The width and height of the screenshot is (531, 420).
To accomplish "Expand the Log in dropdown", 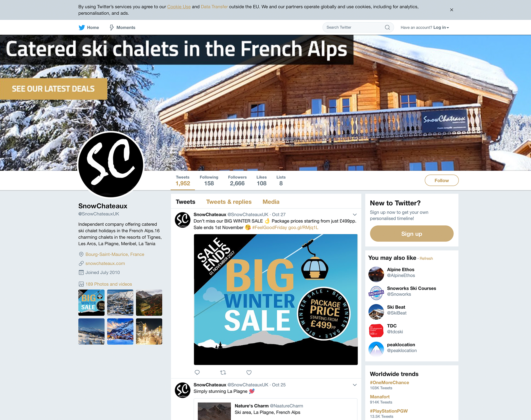I will 441,27.
